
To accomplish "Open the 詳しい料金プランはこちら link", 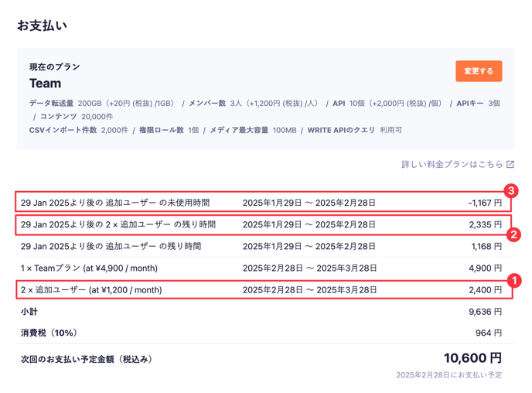I will point(458,164).
